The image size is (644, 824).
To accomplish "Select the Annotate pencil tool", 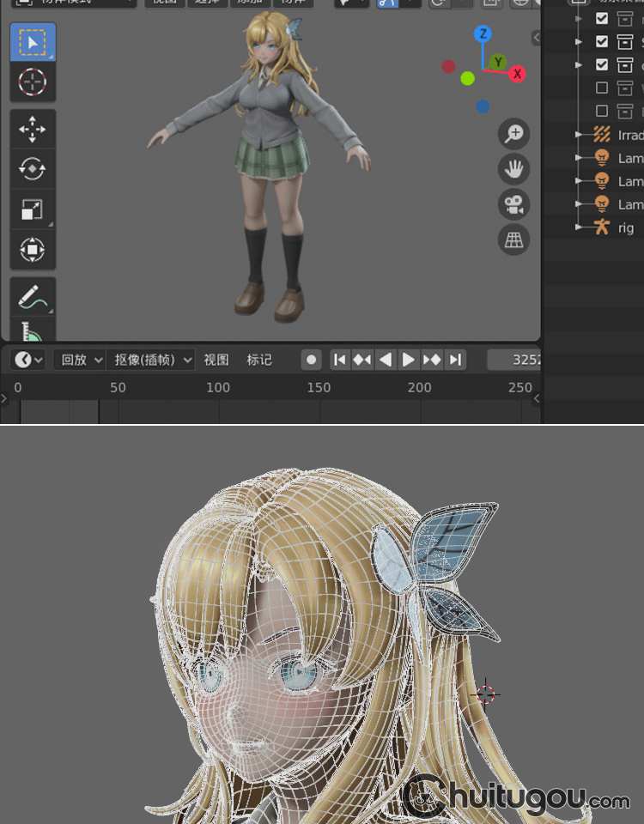I will 33,297.
